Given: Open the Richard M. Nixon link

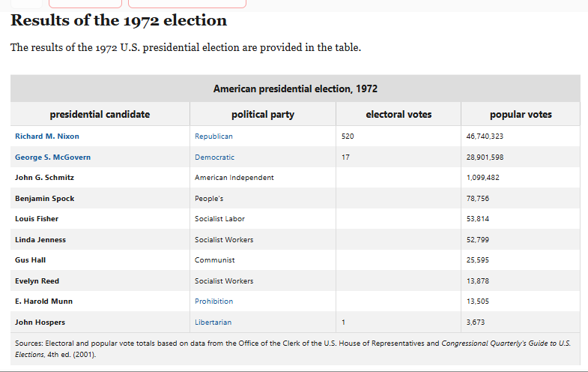Looking at the screenshot, I should (x=47, y=136).
